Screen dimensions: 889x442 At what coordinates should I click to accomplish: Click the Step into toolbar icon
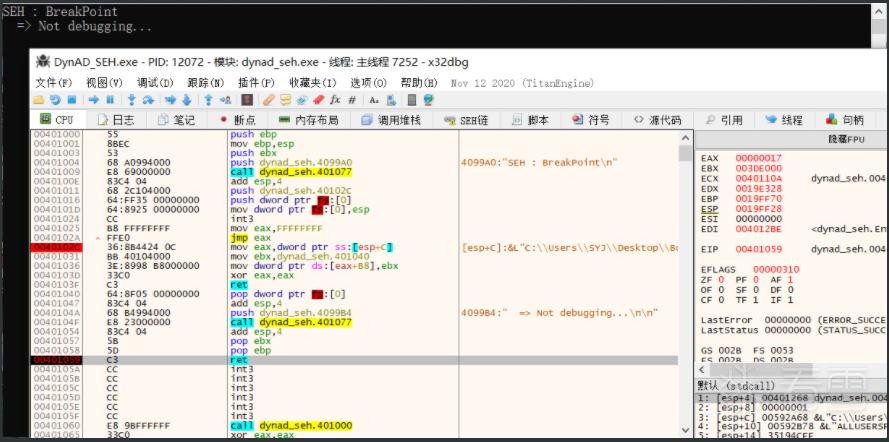132,100
